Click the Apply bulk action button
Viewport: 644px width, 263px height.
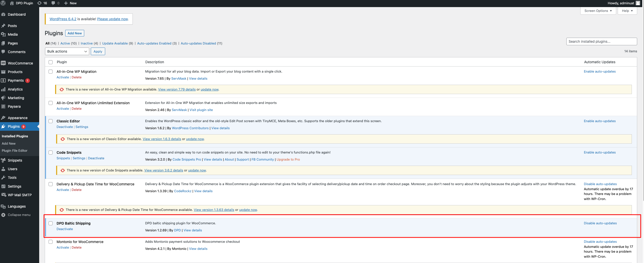click(x=98, y=51)
